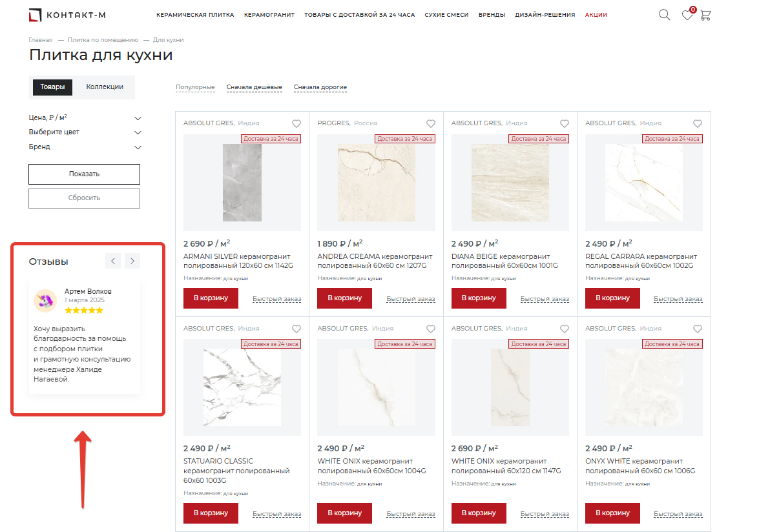Viewport: 759px width, 532px height.
Task: Add ARMANI SILVER to cart
Action: (x=211, y=298)
